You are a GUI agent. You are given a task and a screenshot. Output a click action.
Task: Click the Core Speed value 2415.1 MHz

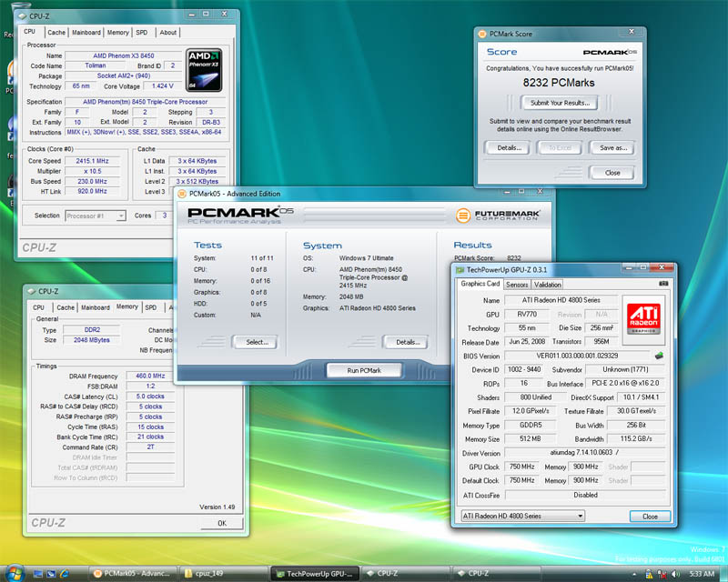coord(93,161)
